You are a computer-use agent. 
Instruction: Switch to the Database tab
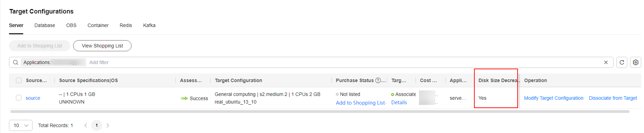[45, 25]
